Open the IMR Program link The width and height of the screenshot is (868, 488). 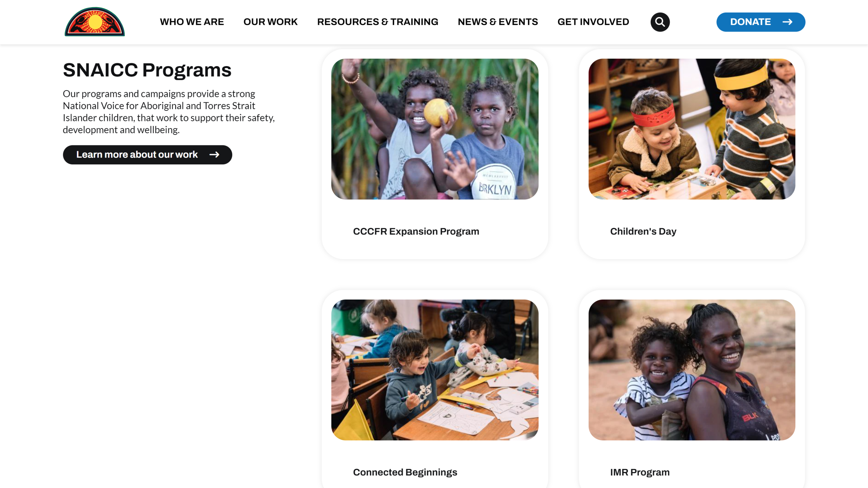640,472
